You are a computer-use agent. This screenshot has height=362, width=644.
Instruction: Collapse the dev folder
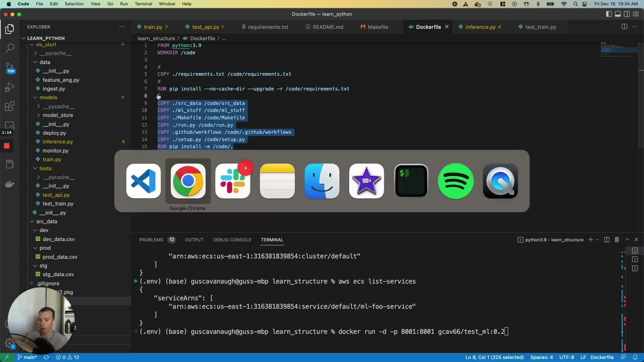[x=44, y=230]
